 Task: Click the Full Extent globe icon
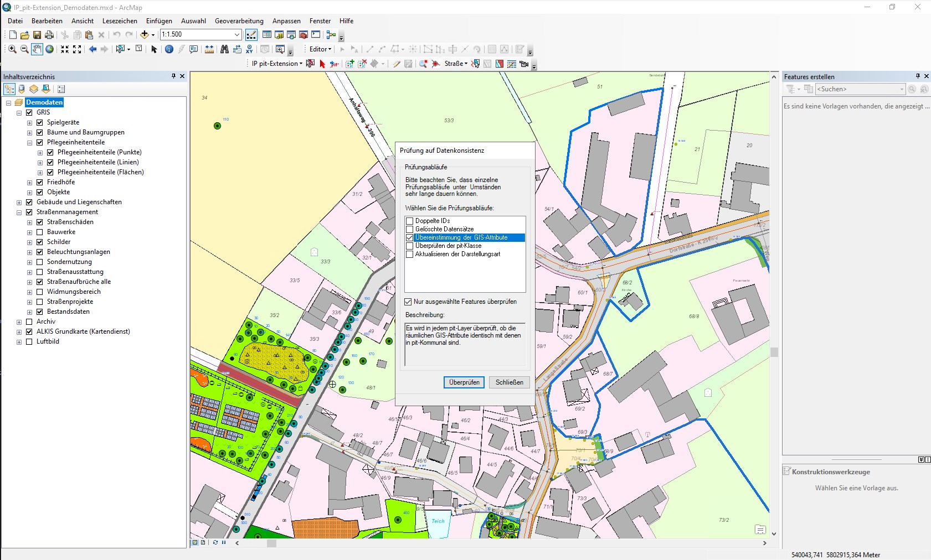click(50, 49)
